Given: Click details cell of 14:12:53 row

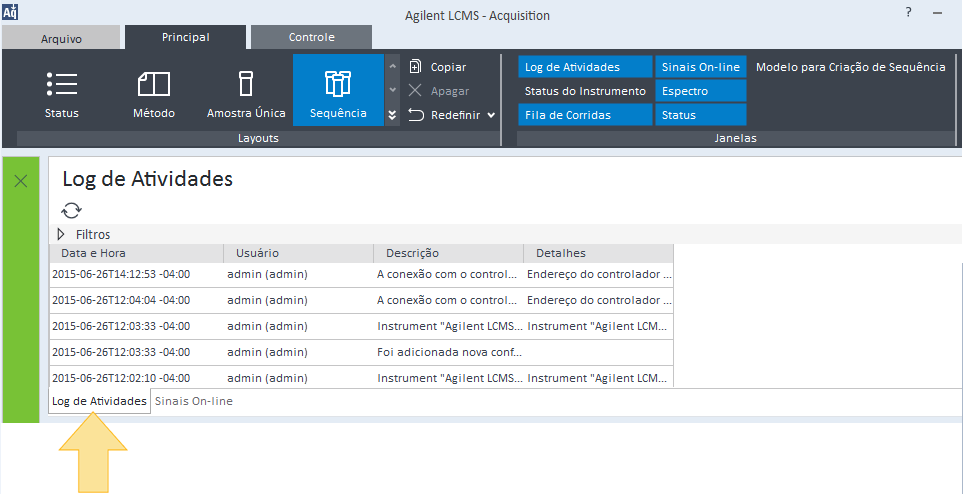Looking at the screenshot, I should pos(599,275).
